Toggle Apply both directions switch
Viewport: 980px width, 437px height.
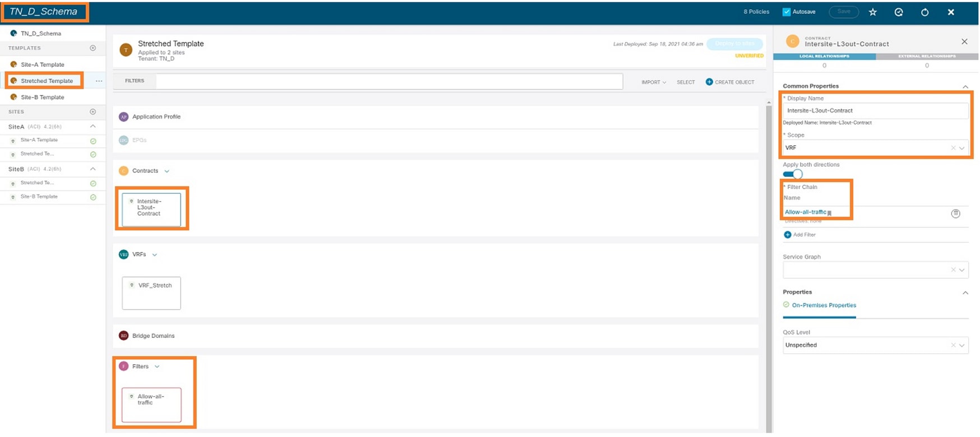tap(793, 174)
